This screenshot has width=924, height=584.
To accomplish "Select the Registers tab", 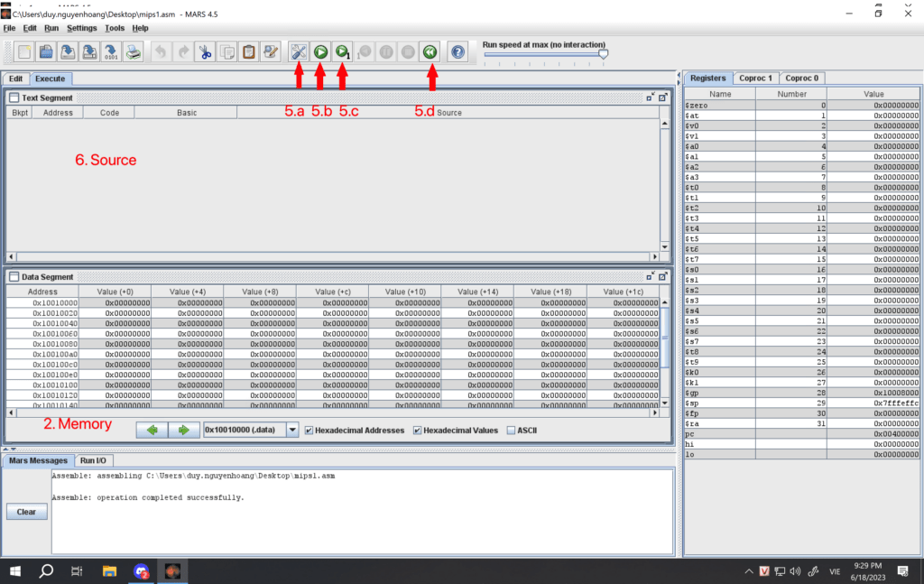I will coord(707,78).
